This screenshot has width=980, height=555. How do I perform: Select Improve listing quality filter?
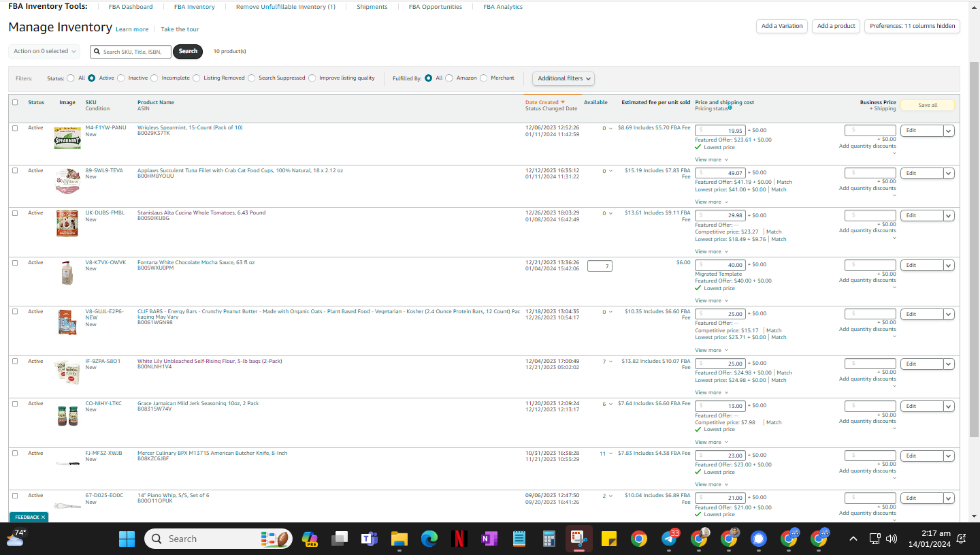(x=312, y=78)
